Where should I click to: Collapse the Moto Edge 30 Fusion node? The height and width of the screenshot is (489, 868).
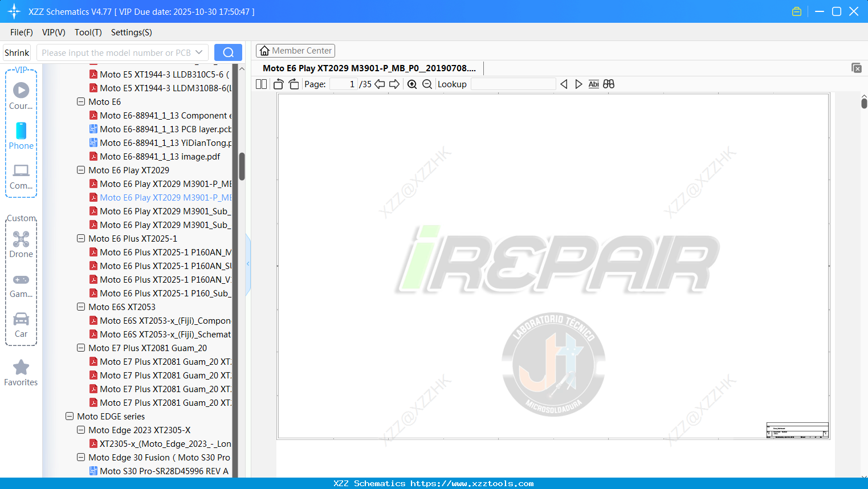coord(81,457)
